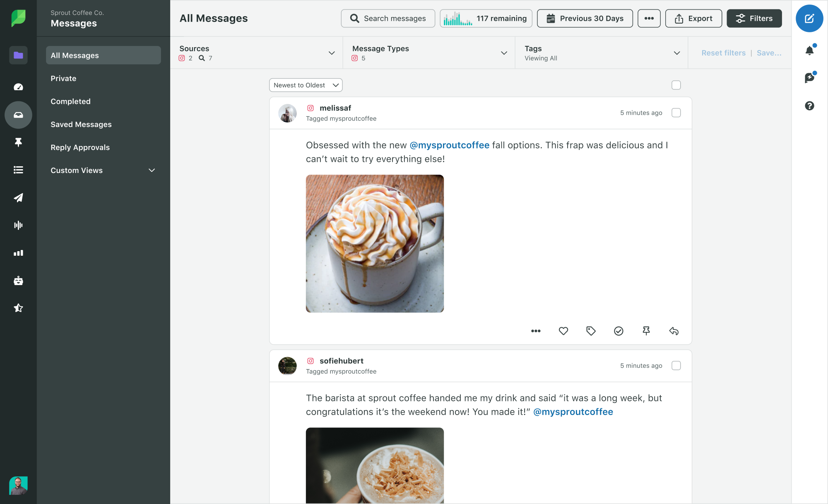Viewport: 828px width, 504px height.
Task: Click the tag/label icon on melissaf post
Action: click(591, 331)
